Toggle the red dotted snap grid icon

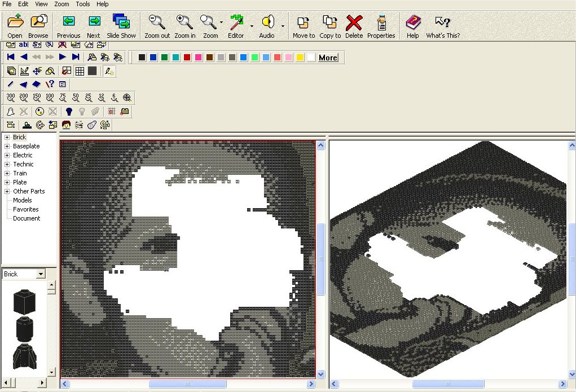click(112, 111)
